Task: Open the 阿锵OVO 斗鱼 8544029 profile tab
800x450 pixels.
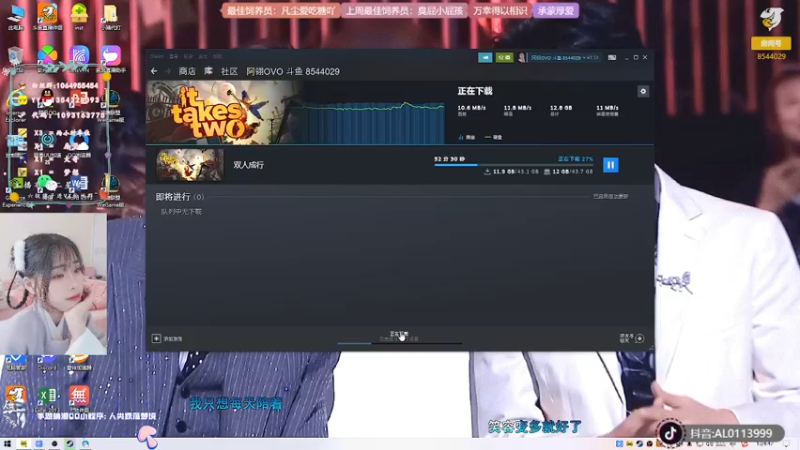Action: [293, 71]
